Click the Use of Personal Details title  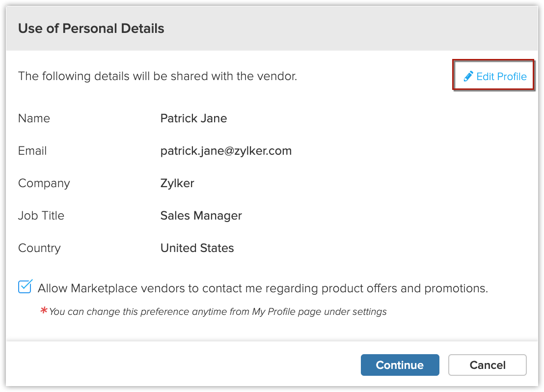[91, 28]
